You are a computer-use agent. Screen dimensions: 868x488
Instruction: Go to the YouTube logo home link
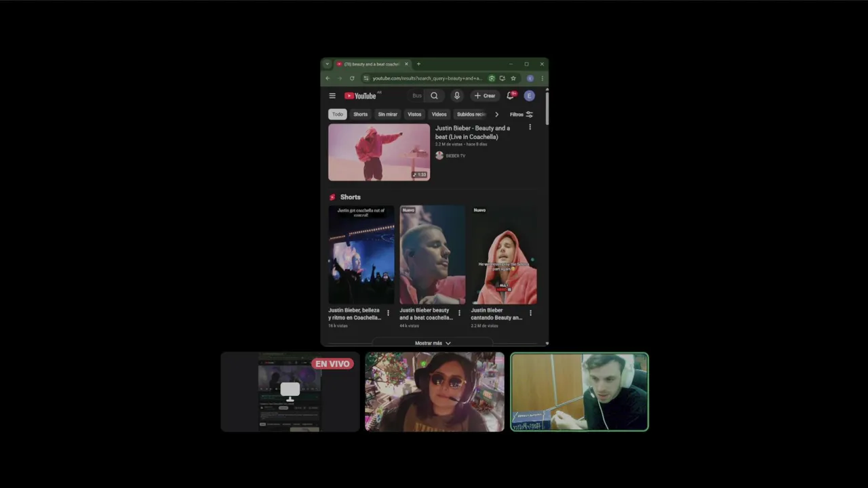pos(360,96)
